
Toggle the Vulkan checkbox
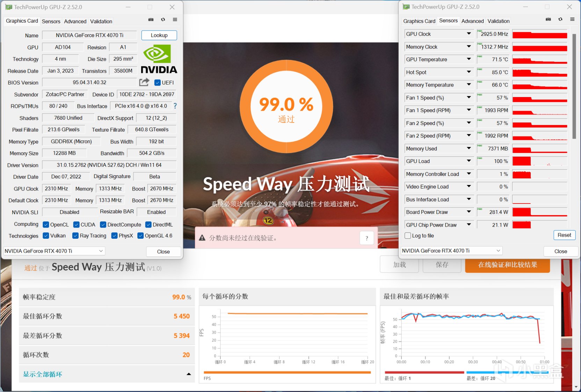pos(46,236)
